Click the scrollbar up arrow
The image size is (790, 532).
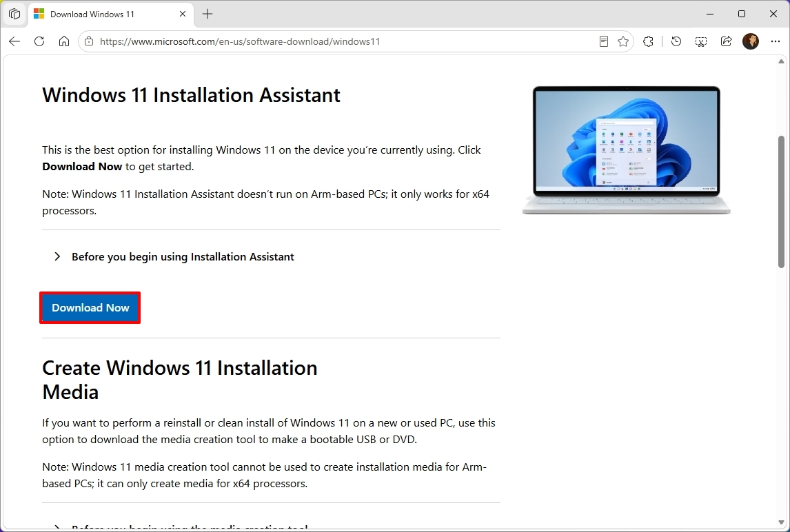pos(781,61)
